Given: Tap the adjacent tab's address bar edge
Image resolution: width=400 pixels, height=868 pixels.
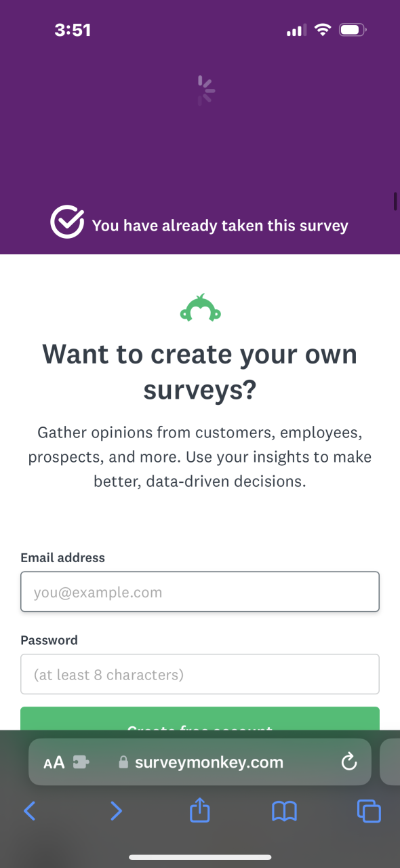Looking at the screenshot, I should (391, 762).
